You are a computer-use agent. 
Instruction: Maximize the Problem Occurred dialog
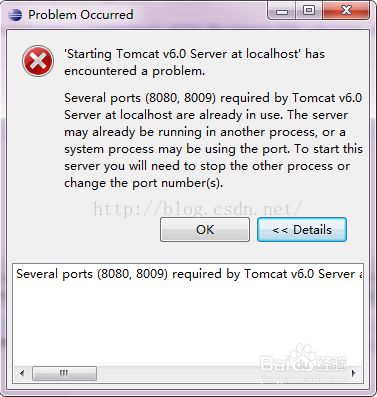[308, 11]
